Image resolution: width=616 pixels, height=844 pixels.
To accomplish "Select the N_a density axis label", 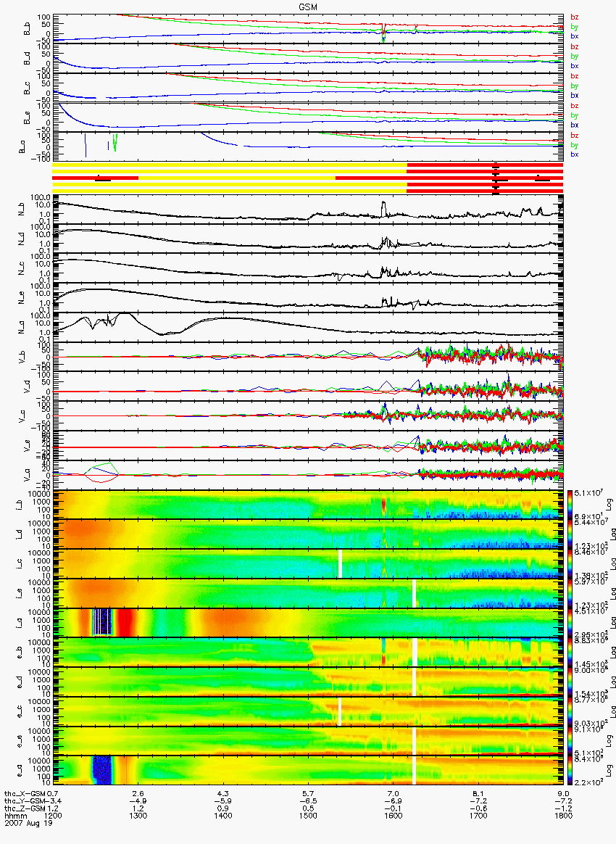I will click(x=22, y=327).
